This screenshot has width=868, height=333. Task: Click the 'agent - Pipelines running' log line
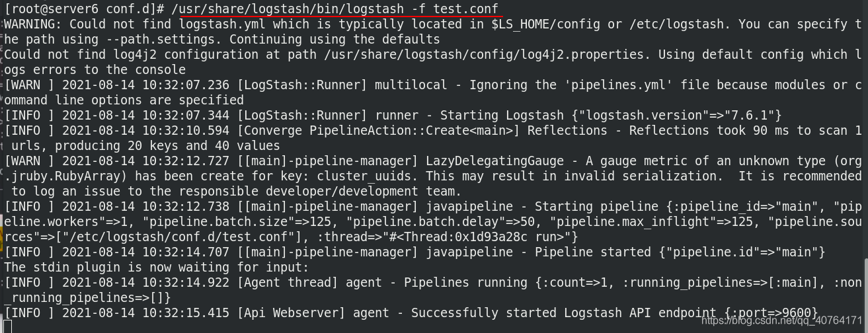434,282
